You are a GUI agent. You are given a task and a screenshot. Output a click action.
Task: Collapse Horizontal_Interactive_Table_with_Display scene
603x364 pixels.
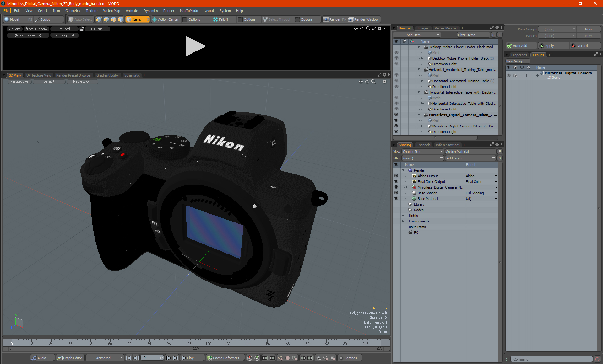click(419, 92)
